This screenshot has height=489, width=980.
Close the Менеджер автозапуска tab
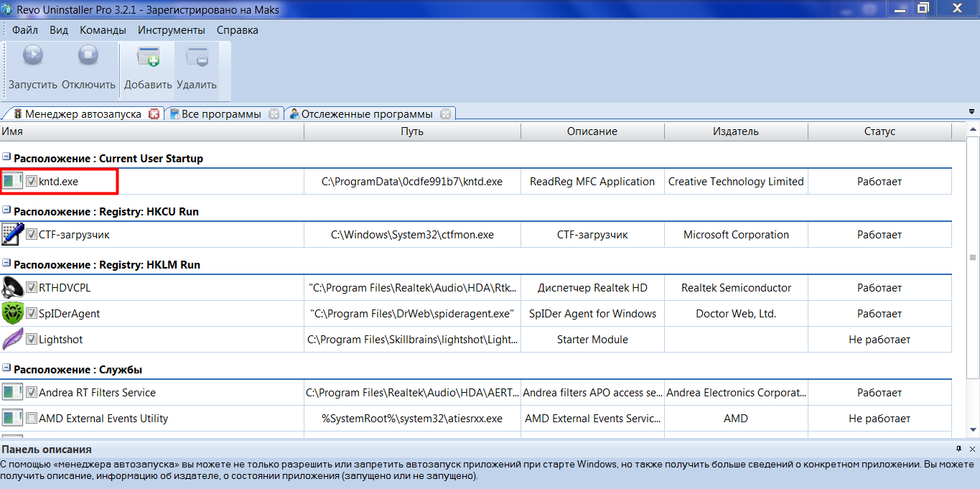pyautogui.click(x=154, y=114)
